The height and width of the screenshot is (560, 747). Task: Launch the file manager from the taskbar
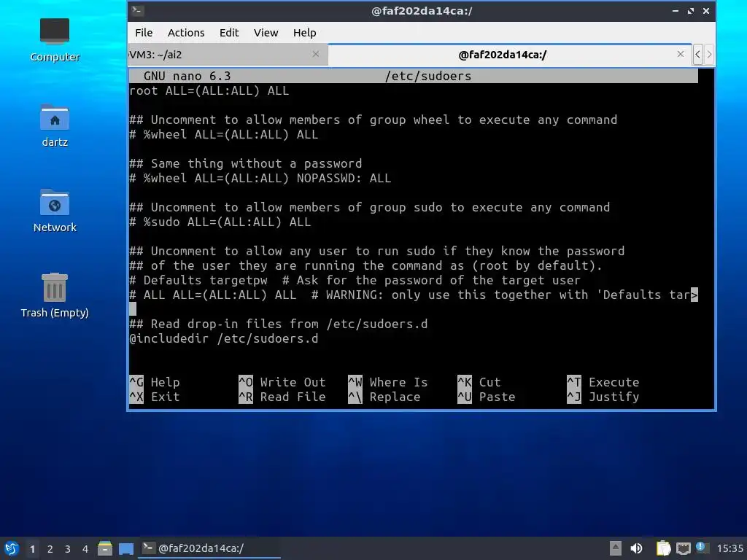point(105,548)
